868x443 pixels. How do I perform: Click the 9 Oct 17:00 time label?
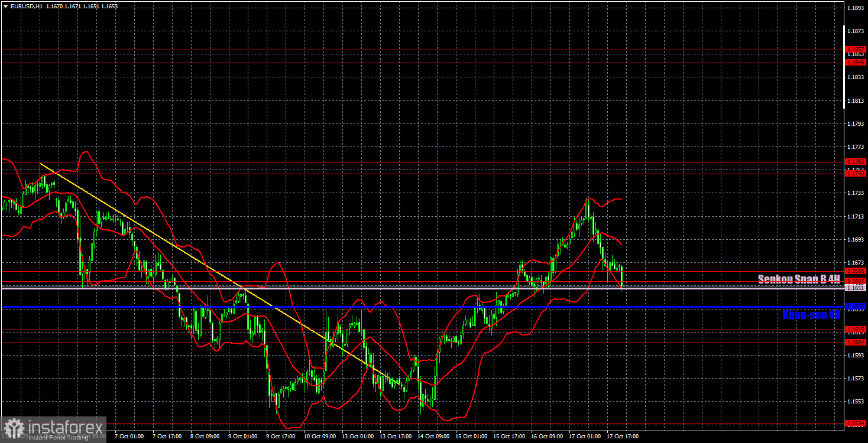281,437
